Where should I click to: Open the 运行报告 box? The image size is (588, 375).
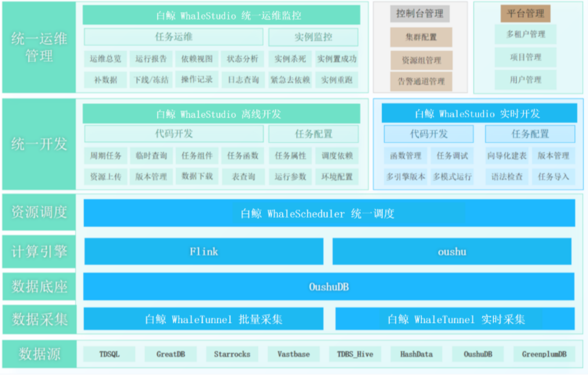151,59
